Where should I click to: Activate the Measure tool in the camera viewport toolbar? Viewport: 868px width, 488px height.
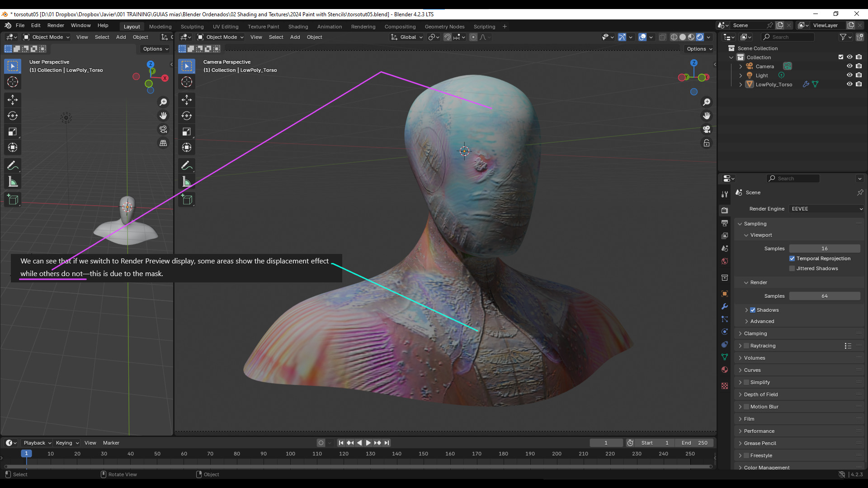[187, 182]
